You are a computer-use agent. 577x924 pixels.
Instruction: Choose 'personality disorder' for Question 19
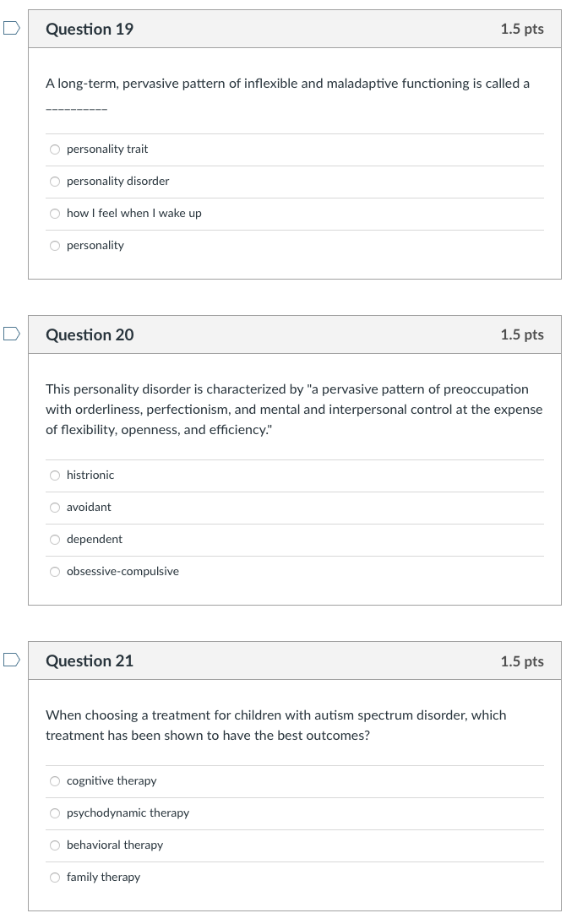point(54,181)
